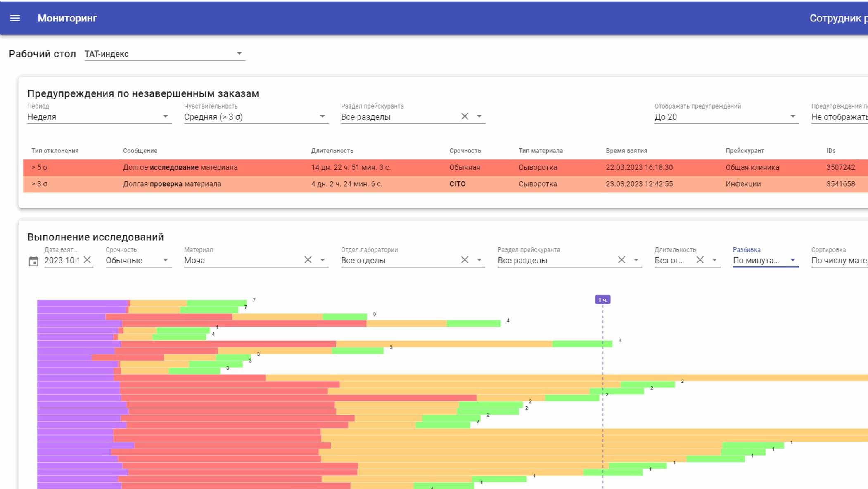Click the Тип отклонения column header
This screenshot has height=489, width=868.
coord(55,151)
